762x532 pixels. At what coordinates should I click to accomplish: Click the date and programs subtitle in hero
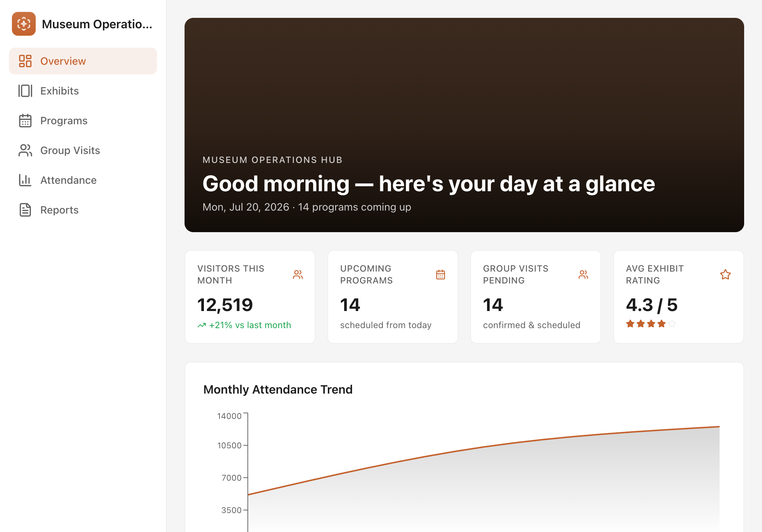pyautogui.click(x=307, y=207)
